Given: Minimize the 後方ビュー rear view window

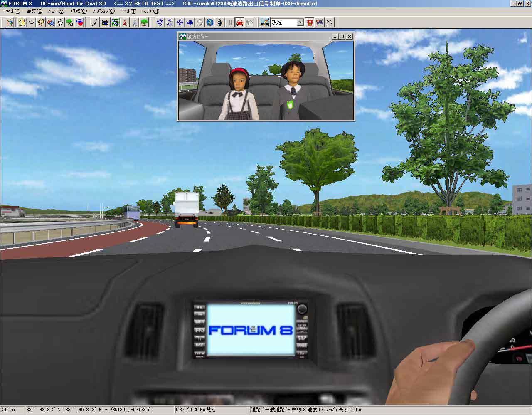Looking at the screenshot, I should click(x=335, y=37).
